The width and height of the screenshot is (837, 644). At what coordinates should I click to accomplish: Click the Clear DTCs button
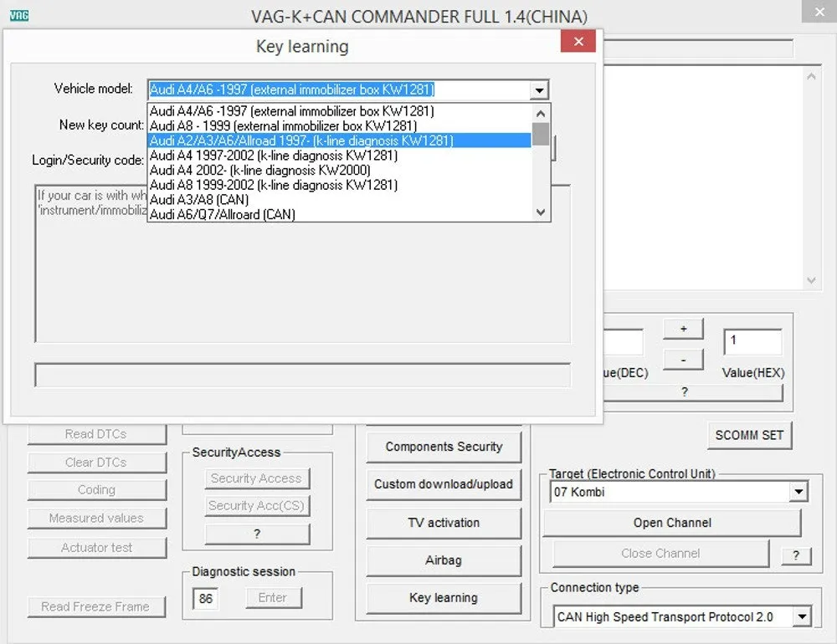point(97,463)
